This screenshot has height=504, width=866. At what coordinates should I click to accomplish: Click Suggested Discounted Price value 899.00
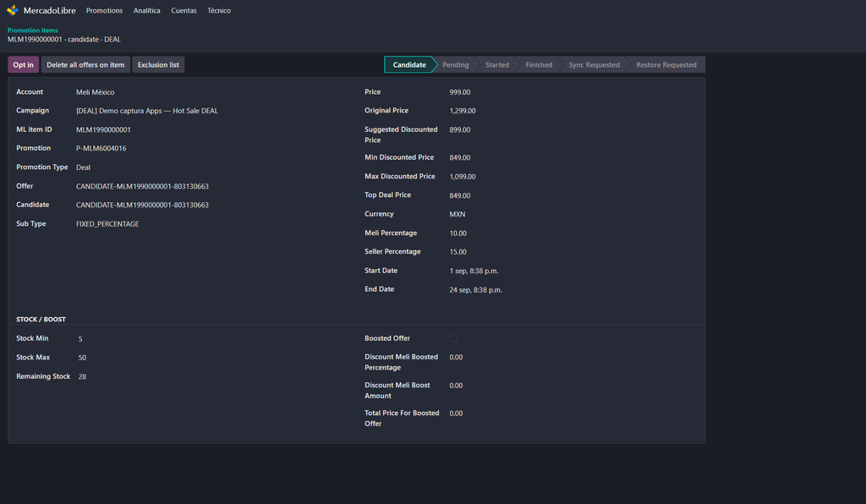pos(459,129)
